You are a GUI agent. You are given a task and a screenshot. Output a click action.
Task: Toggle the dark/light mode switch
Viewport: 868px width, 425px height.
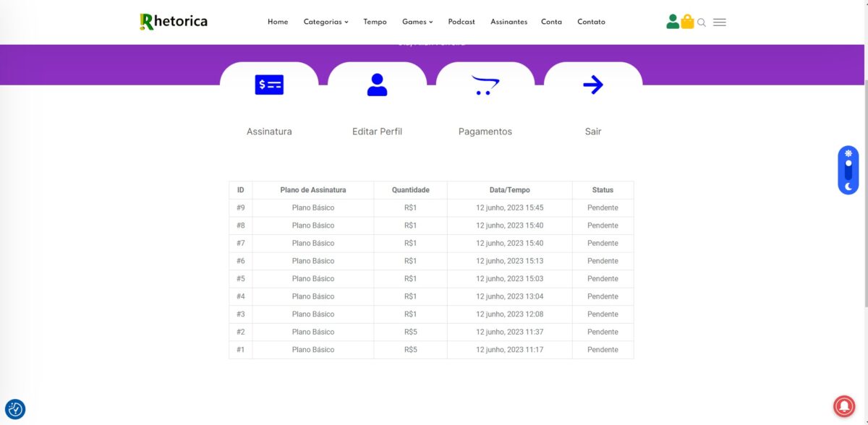pyautogui.click(x=848, y=170)
